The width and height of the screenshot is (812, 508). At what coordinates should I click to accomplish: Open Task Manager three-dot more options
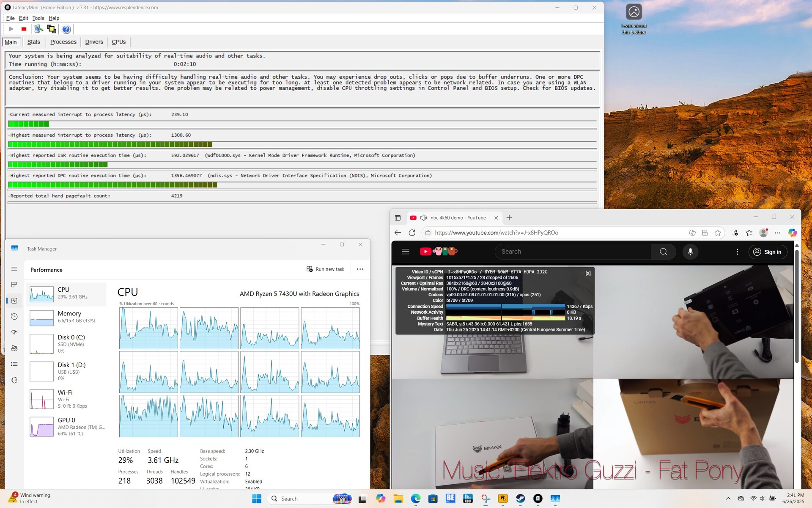(x=360, y=269)
